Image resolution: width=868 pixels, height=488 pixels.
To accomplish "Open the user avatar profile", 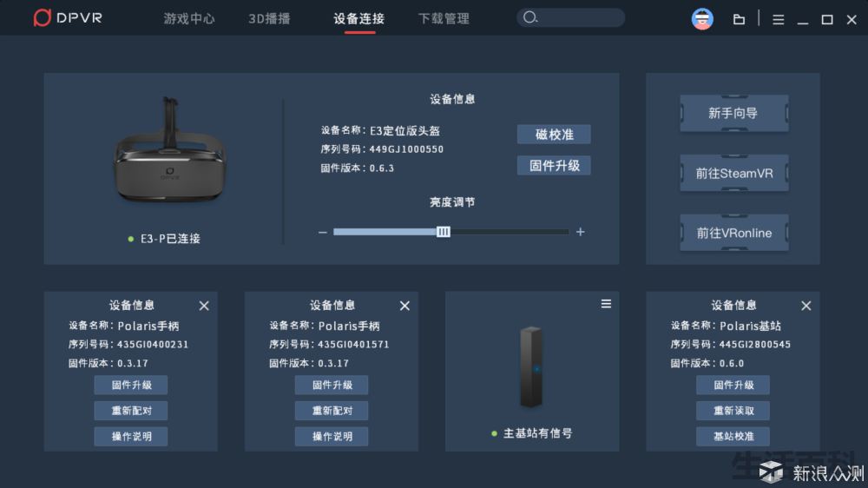I will [x=702, y=19].
